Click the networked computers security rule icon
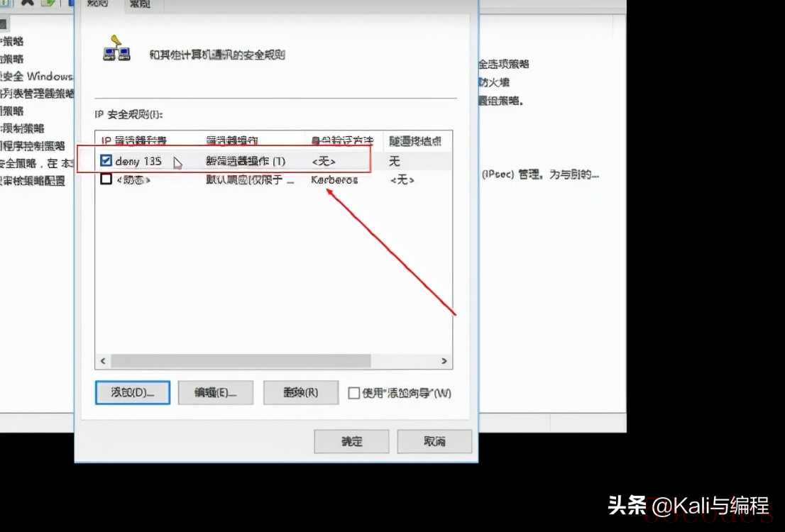785x532 pixels. [x=116, y=48]
